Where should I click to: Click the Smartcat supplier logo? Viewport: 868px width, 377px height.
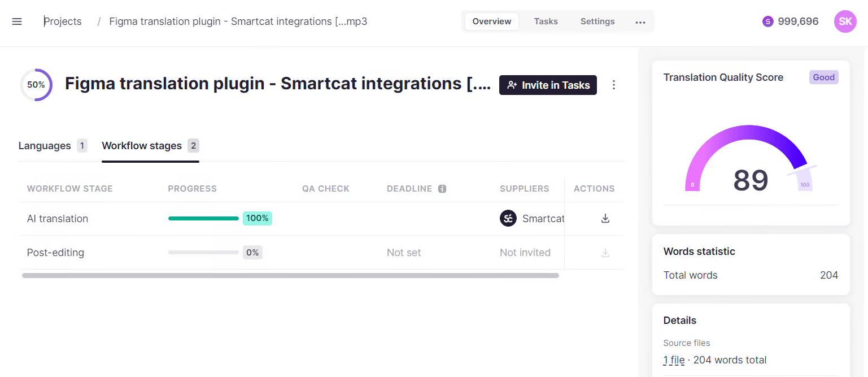(508, 219)
